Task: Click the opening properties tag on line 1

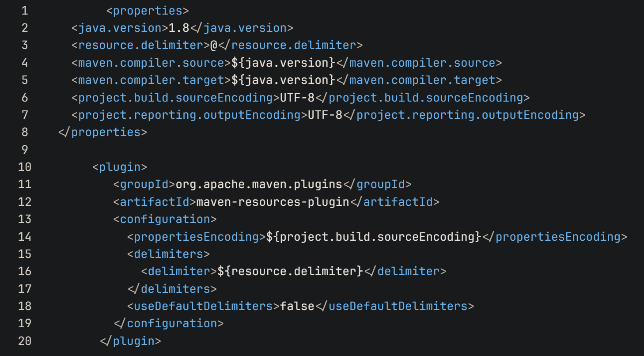Action: tap(148, 10)
